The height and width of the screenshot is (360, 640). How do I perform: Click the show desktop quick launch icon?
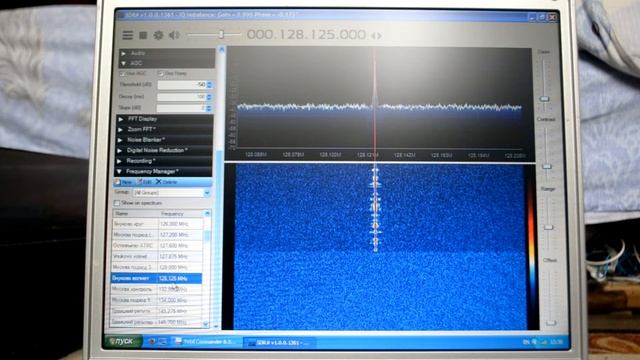point(162,341)
